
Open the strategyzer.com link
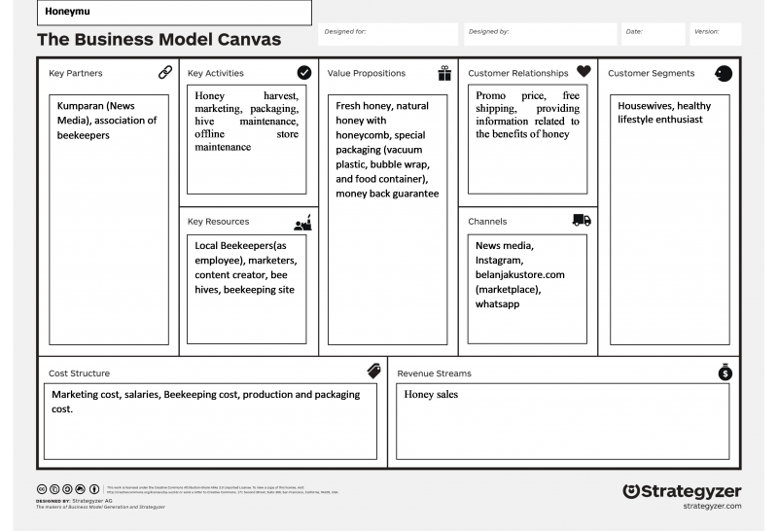coord(712,506)
